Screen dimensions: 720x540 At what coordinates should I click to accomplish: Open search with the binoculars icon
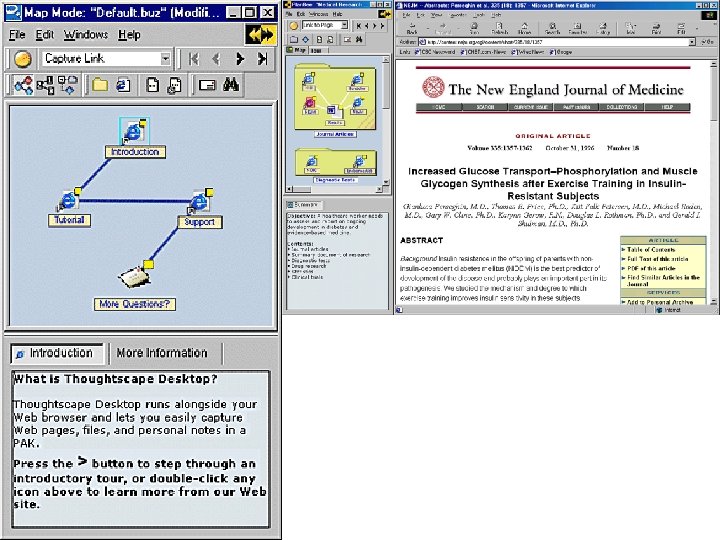231,84
